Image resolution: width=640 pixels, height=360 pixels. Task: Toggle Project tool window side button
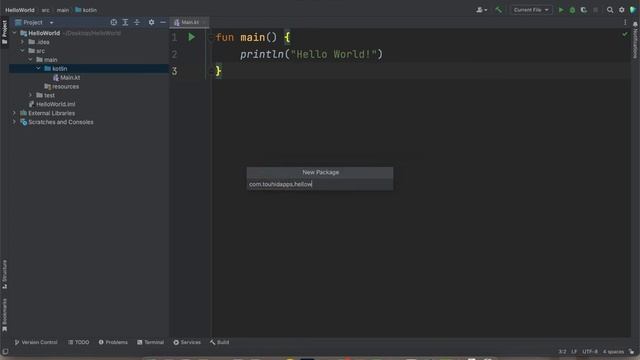[x=4, y=32]
